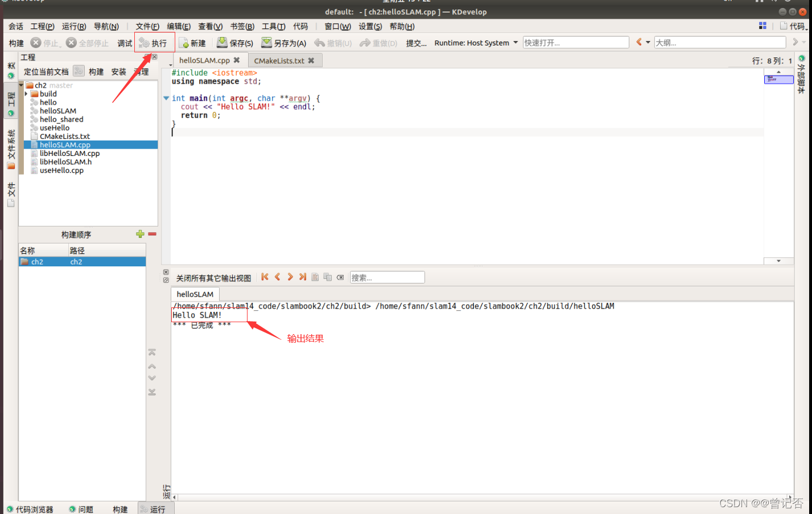Click the 保存(S) save toolbar button

pos(235,43)
